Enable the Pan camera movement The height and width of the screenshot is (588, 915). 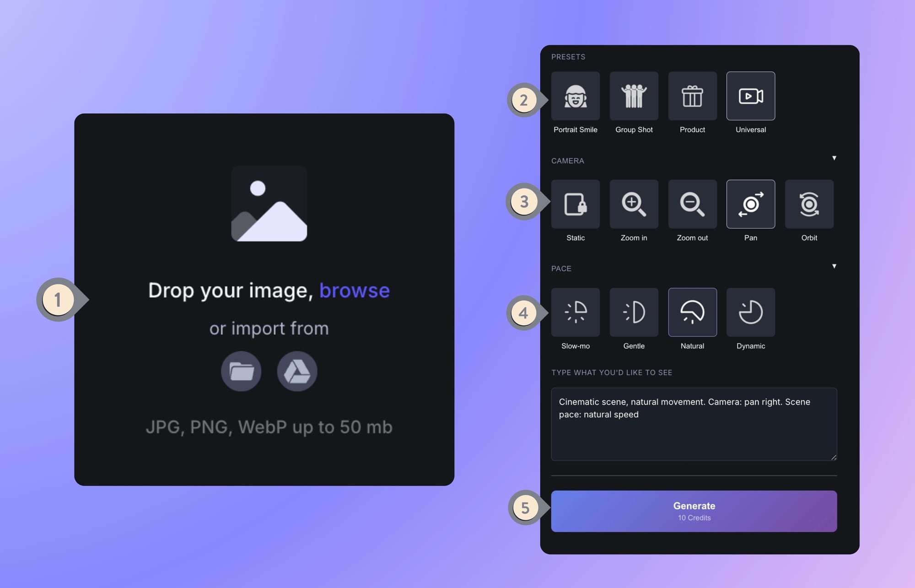750,204
